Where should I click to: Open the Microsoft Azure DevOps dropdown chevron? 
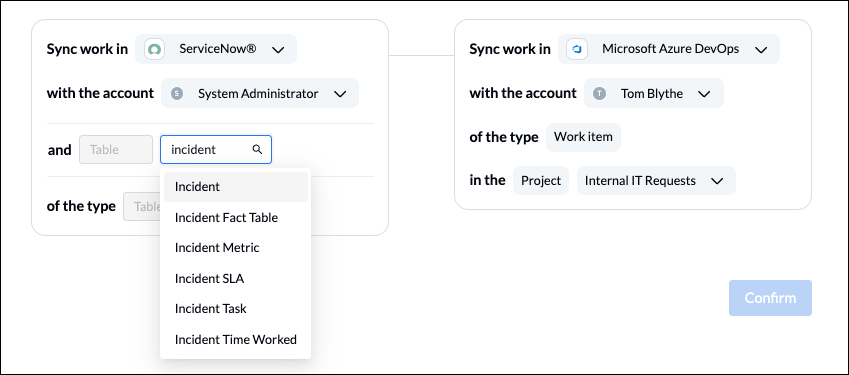(x=761, y=50)
